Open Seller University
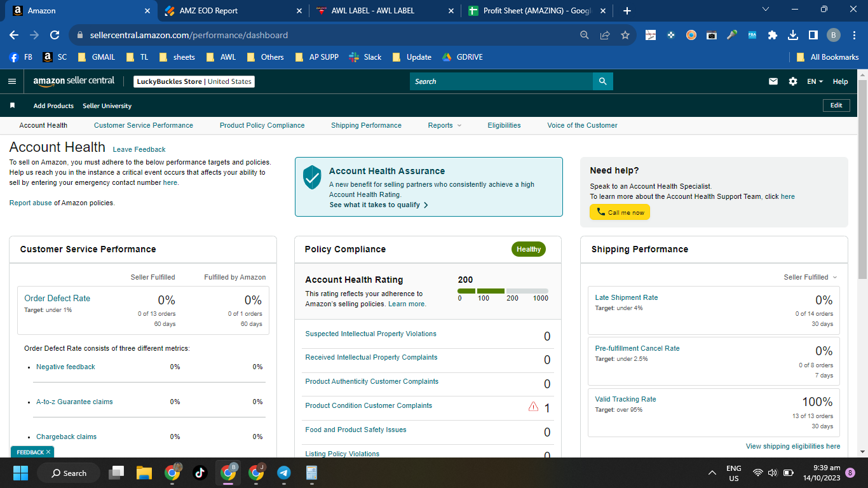 [107, 105]
